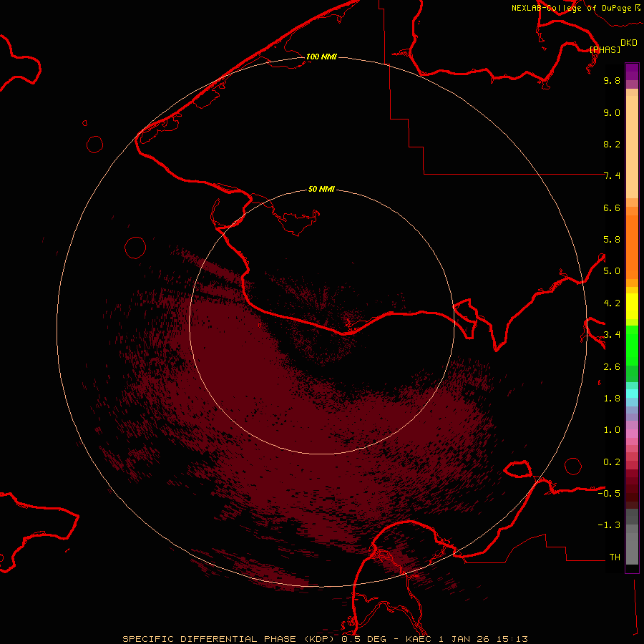Screen dimensions: 644x644
Task: Click the gray band near TH
Action: [632, 548]
